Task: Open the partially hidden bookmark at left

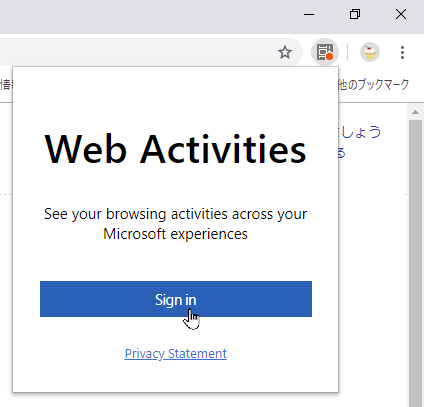Action: [x=6, y=85]
